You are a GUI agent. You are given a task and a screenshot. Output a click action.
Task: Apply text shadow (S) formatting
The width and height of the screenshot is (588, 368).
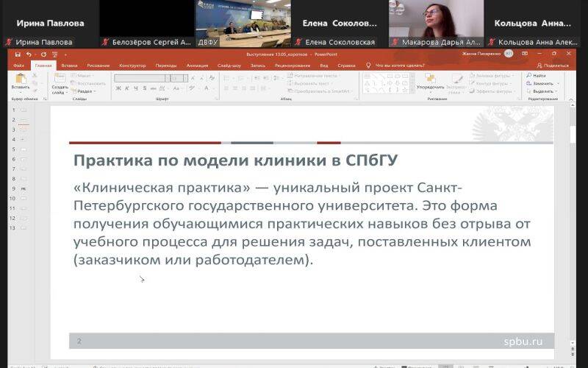click(x=144, y=88)
